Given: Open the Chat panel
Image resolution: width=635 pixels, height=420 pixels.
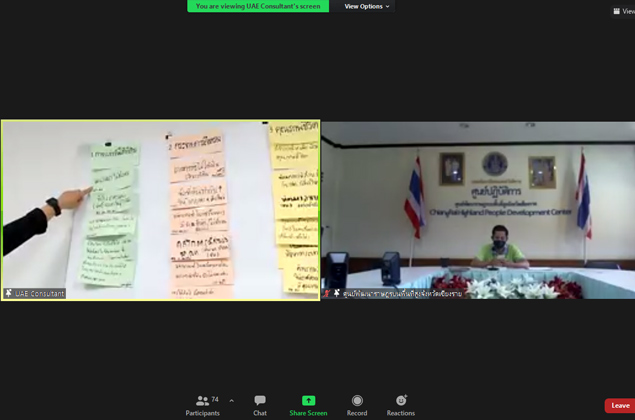Looking at the screenshot, I should pyautogui.click(x=260, y=405).
